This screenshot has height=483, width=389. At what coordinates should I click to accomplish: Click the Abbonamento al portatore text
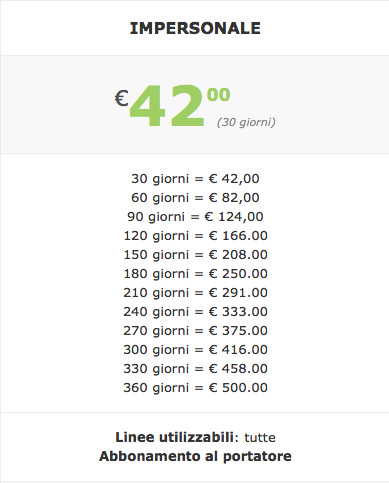pyautogui.click(x=195, y=456)
